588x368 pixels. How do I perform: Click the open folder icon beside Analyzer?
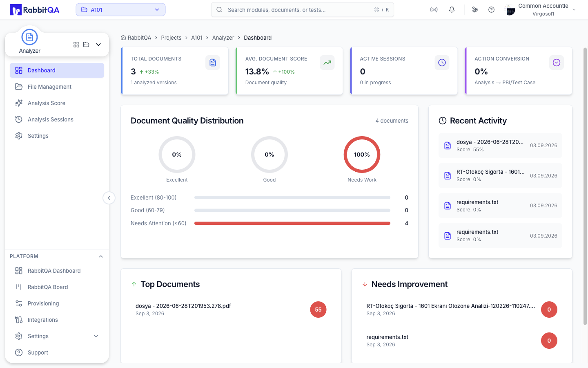pos(86,45)
